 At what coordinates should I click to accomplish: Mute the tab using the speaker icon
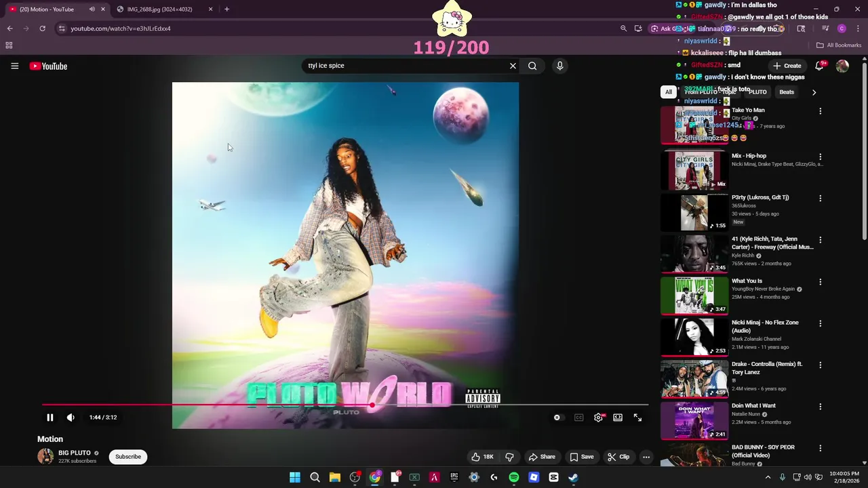(x=92, y=9)
